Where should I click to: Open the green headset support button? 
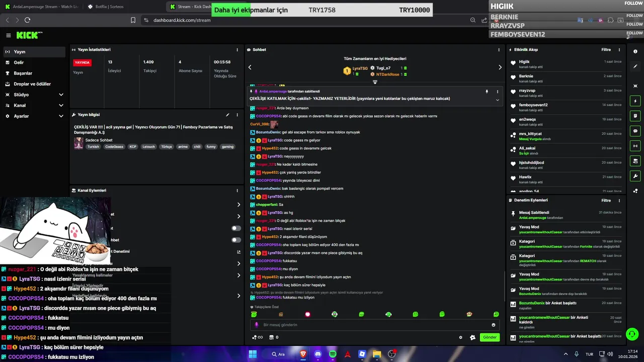tap(632, 334)
